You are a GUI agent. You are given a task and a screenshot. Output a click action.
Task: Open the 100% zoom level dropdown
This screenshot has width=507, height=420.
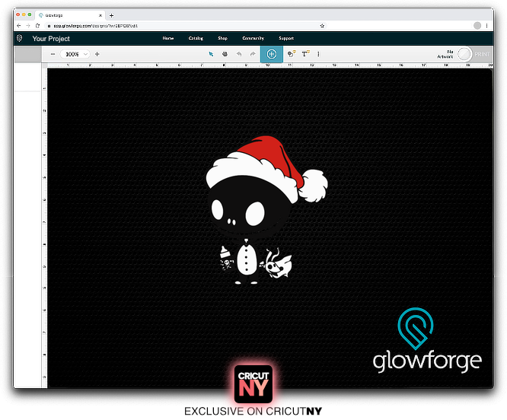pos(75,54)
